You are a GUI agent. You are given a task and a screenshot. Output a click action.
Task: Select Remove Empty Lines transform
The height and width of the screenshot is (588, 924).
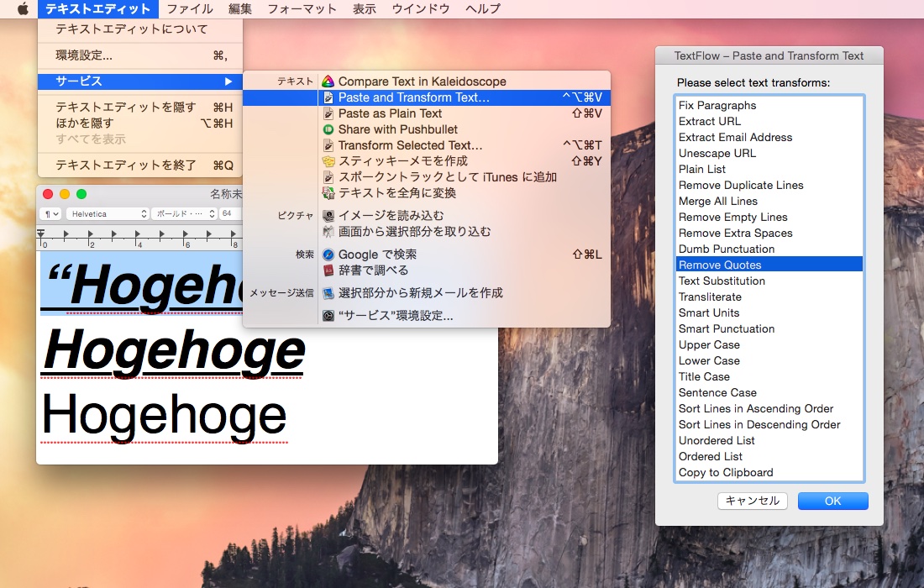point(769,217)
